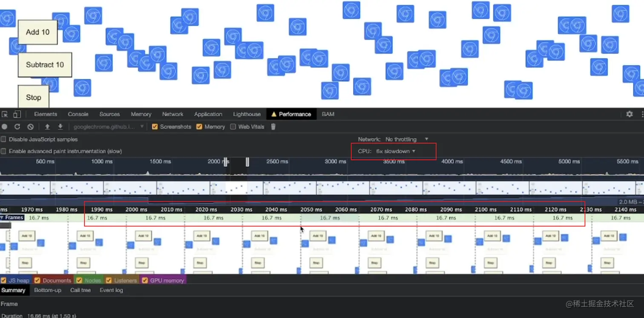
Task: Switch to the Sources tab
Action: point(109,114)
